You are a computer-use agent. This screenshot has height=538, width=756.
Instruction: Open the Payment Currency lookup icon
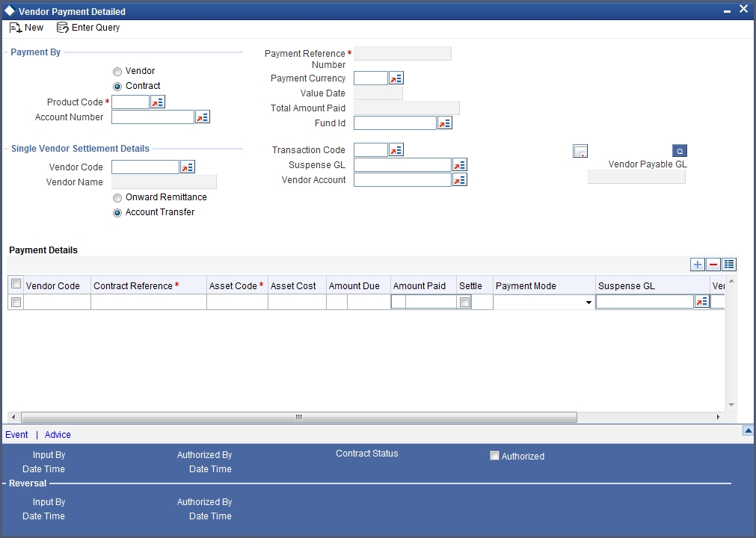click(395, 78)
